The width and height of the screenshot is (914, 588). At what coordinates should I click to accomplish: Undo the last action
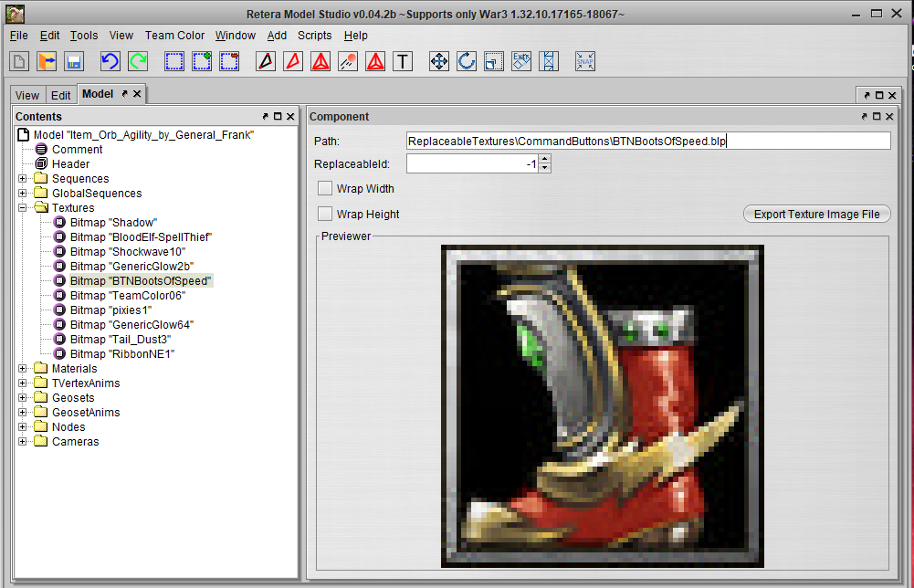point(110,61)
